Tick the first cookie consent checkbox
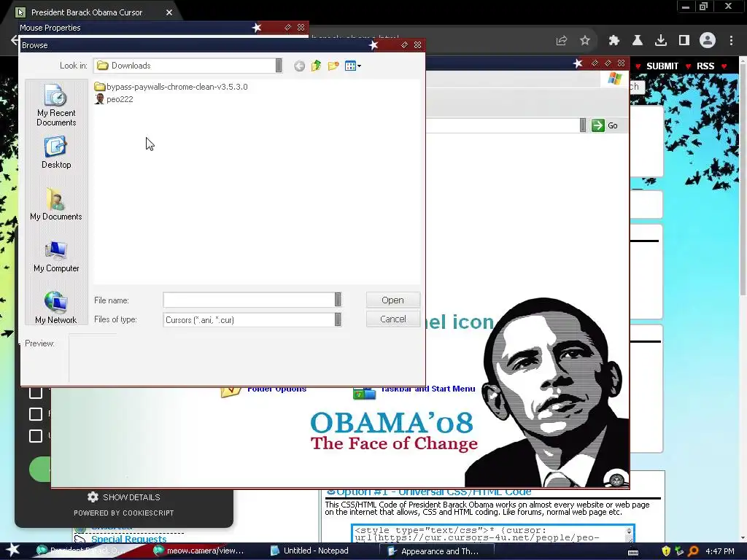The height and width of the screenshot is (560, 747). [36, 393]
